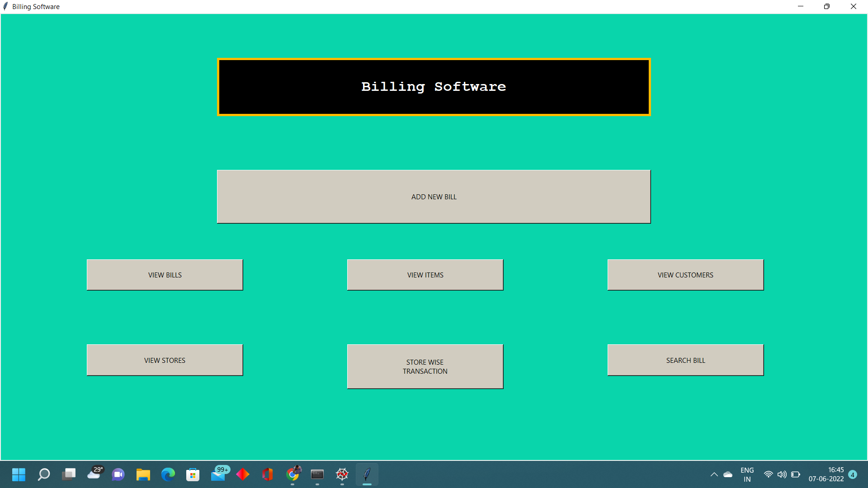Launch Microsoft Edge
This screenshot has width=868, height=488.
[168, 474]
